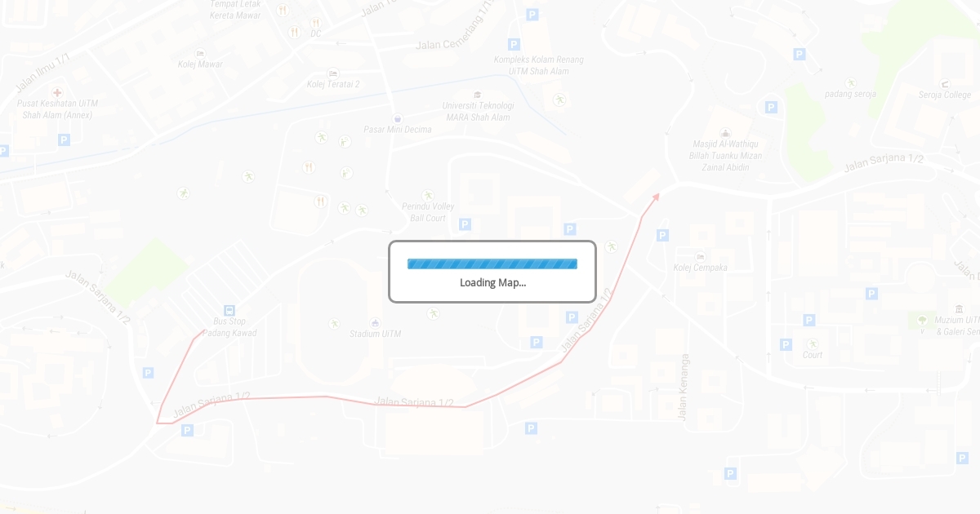Click the Kompleks Kolam Renang UiTM label
The width and height of the screenshot is (980, 514).
(538, 65)
